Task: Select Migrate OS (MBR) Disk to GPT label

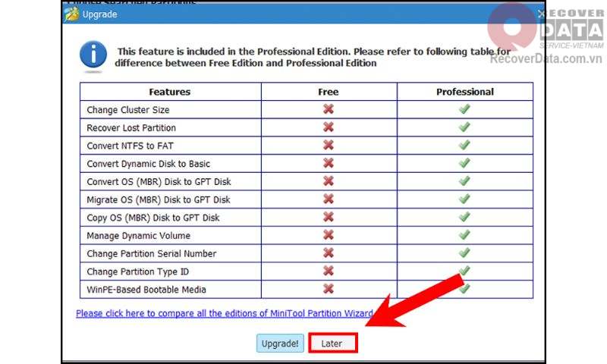Action: [159, 200]
